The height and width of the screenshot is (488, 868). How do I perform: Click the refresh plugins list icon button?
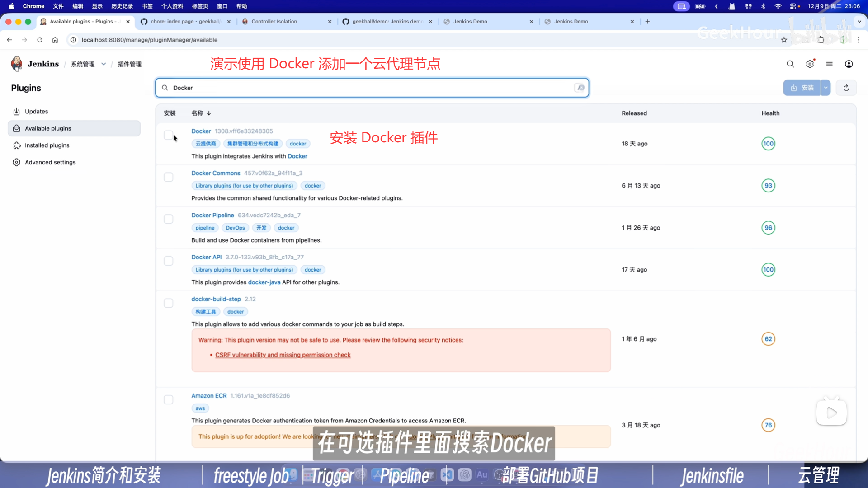pos(846,88)
